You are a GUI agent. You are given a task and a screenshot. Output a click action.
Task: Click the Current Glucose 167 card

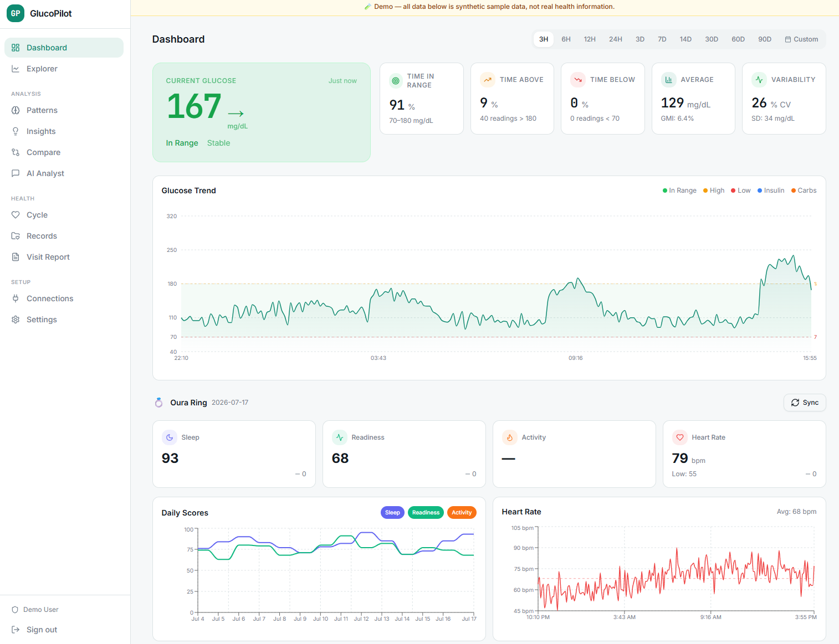(262, 112)
